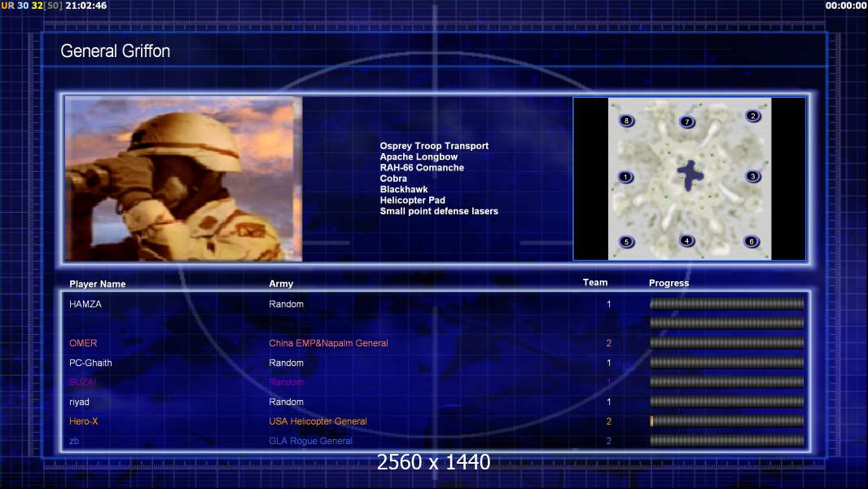Click the Progress column header
This screenshot has height=489, width=868.
pyautogui.click(x=669, y=283)
